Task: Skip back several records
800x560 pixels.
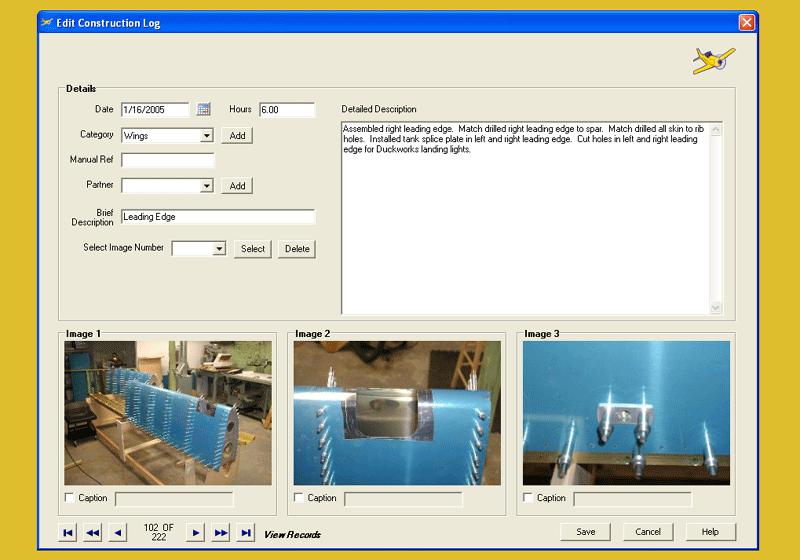Action: pos(93,533)
